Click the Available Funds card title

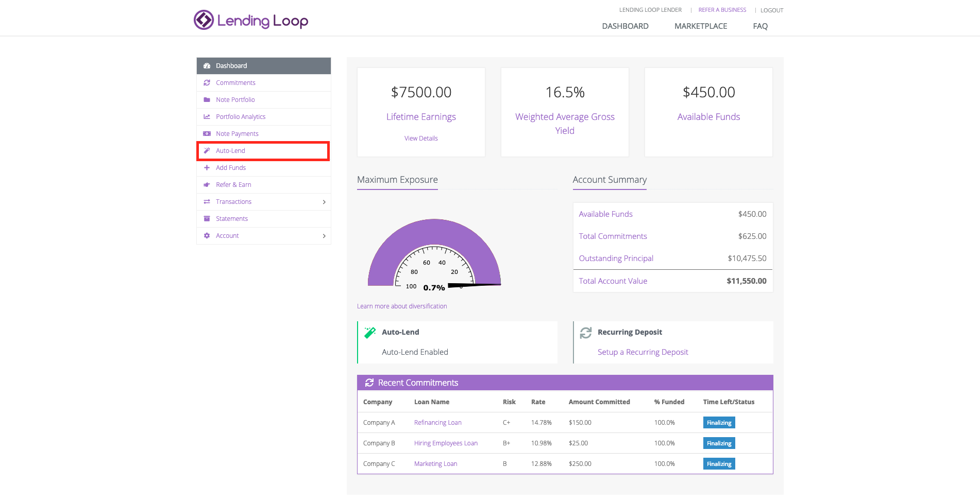pyautogui.click(x=708, y=117)
